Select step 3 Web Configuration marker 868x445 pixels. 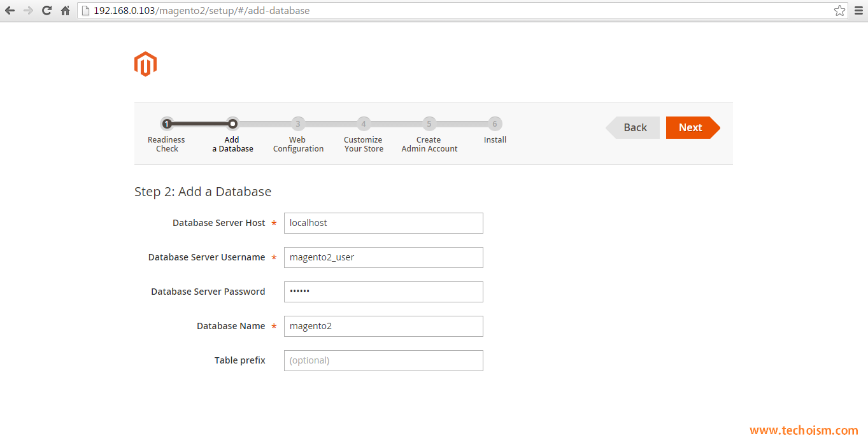click(x=297, y=124)
